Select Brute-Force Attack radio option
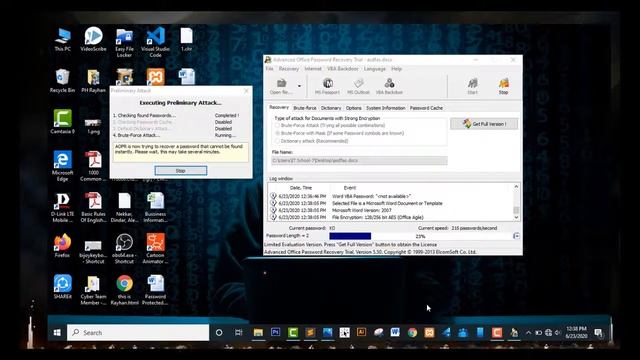The height and width of the screenshot is (360, 640). [331, 125]
